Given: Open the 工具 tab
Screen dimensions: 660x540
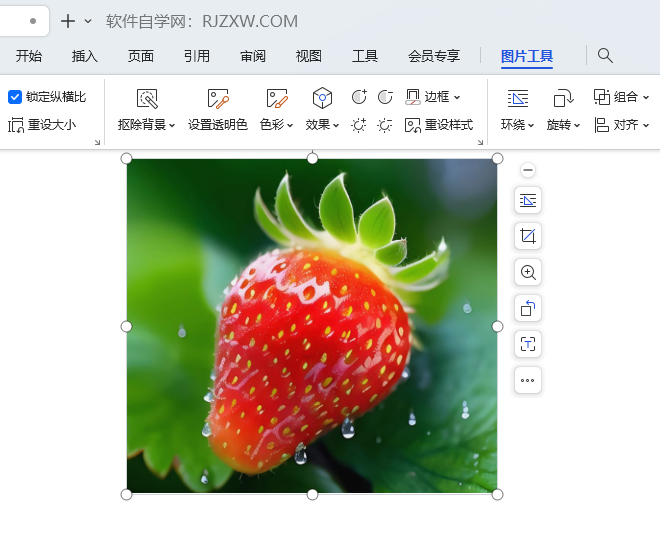Looking at the screenshot, I should pyautogui.click(x=365, y=56).
